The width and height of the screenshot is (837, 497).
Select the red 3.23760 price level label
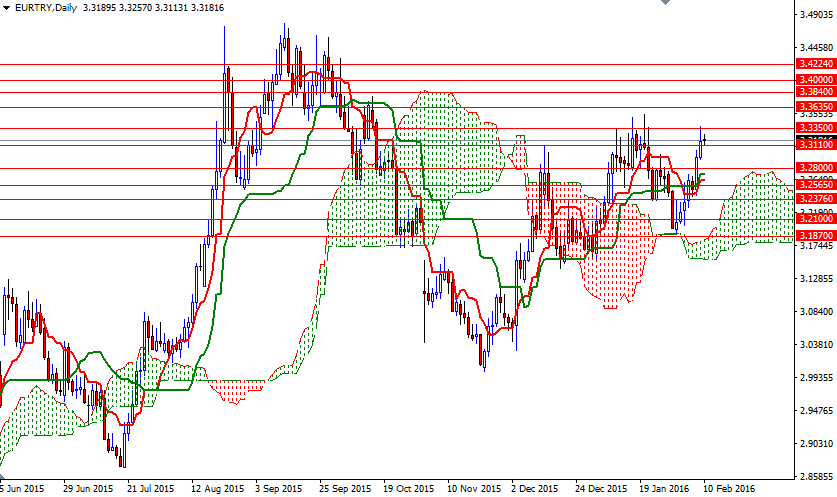click(x=815, y=199)
